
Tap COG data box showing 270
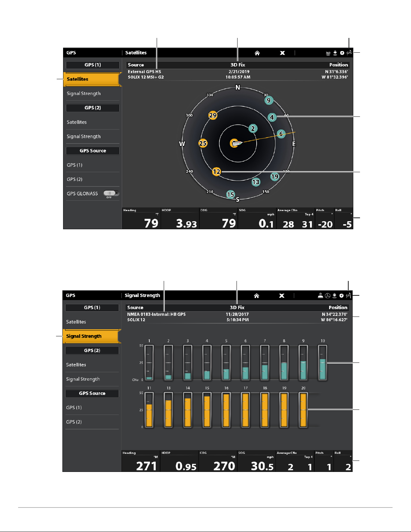[x=218, y=462]
